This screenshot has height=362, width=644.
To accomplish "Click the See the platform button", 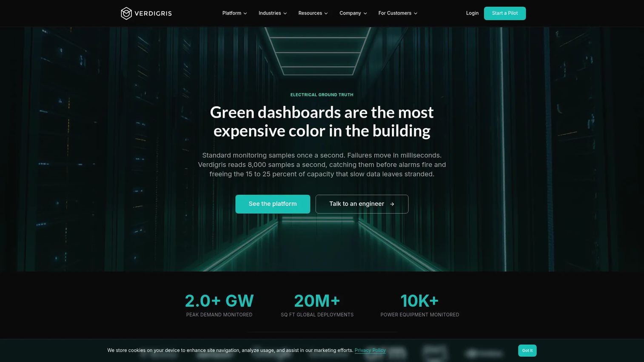I will pos(273,204).
